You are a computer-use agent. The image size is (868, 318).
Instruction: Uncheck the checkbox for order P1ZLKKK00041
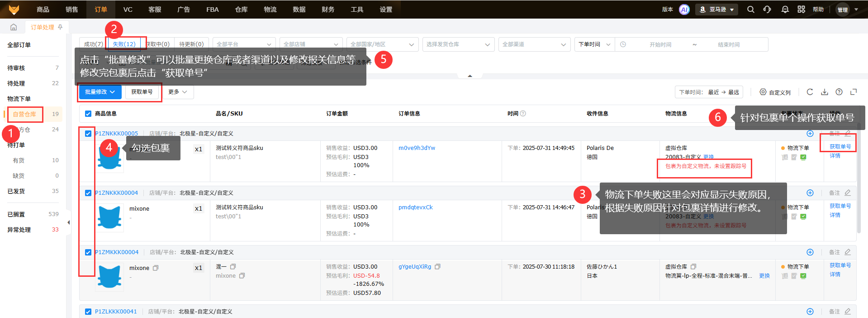[88, 312]
